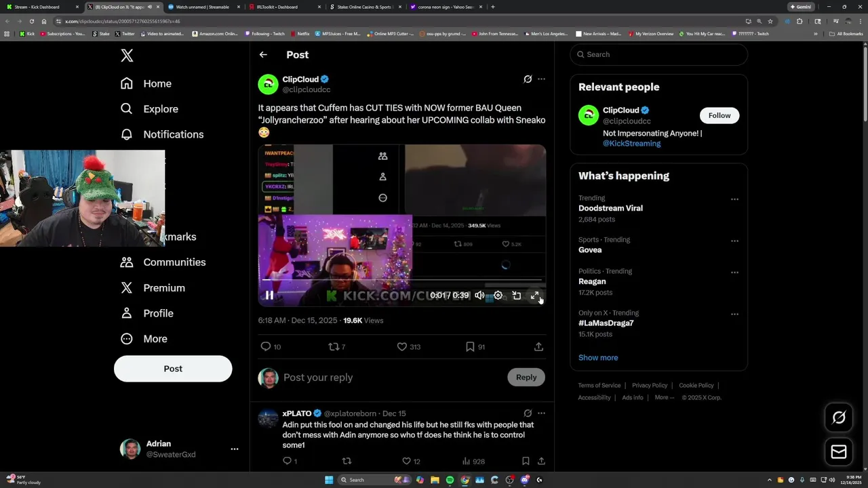Expand the More menu in sidebar

tap(144, 339)
